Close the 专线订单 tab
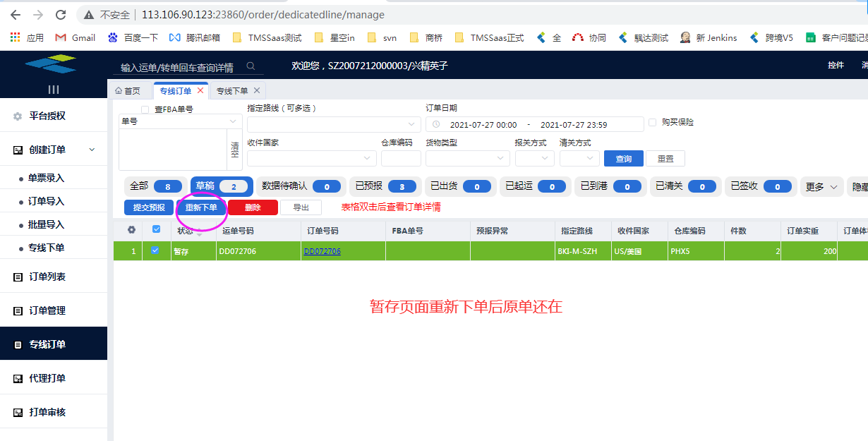This screenshot has width=868, height=441. click(x=200, y=90)
